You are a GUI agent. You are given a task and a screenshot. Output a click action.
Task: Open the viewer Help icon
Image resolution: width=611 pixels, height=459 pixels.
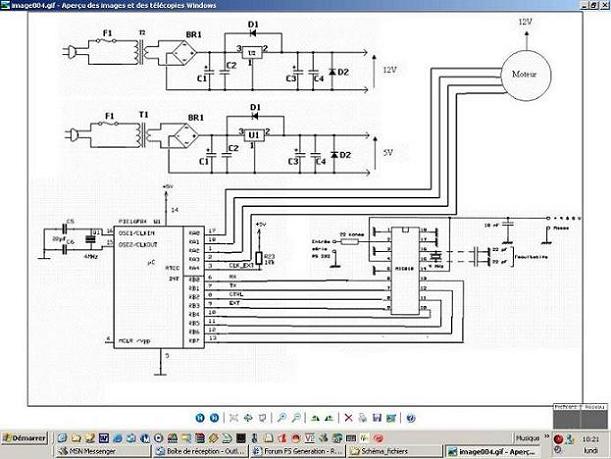click(x=411, y=418)
